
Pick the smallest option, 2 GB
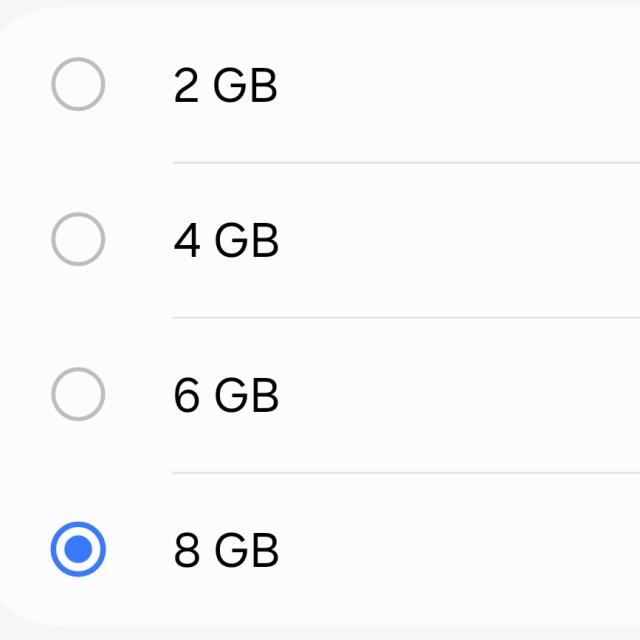tap(78, 85)
